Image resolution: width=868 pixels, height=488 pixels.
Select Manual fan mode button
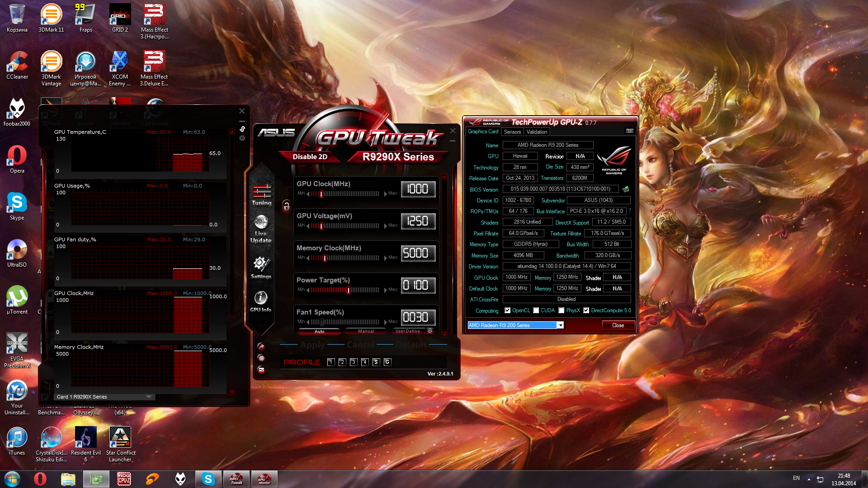[366, 331]
